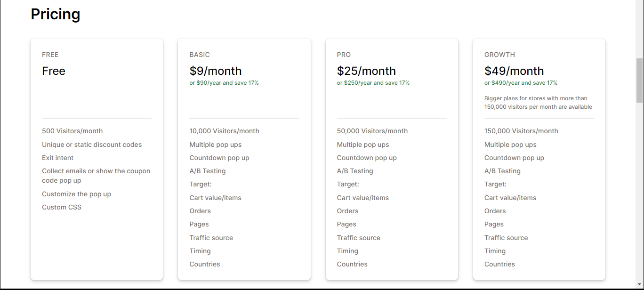Viewport: 644px width, 290px height.
Task: Click the bigger plans note in Growth card
Action: [x=538, y=103]
